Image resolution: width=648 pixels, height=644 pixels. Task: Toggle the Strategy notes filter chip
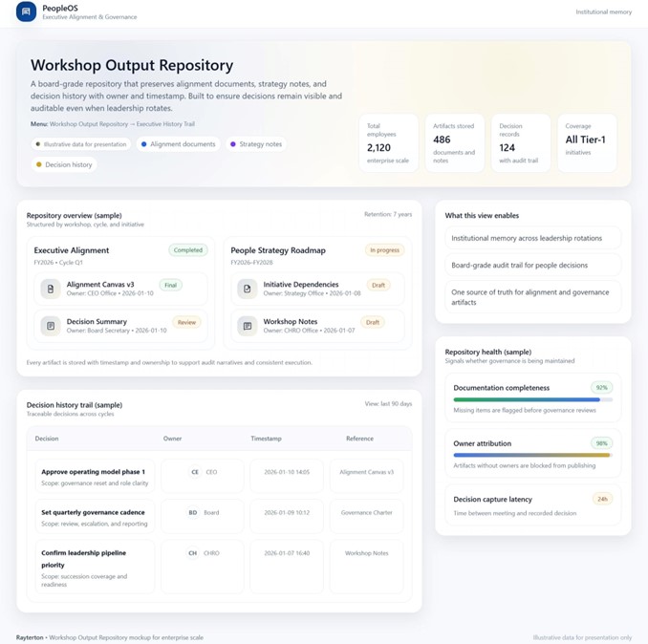256,144
